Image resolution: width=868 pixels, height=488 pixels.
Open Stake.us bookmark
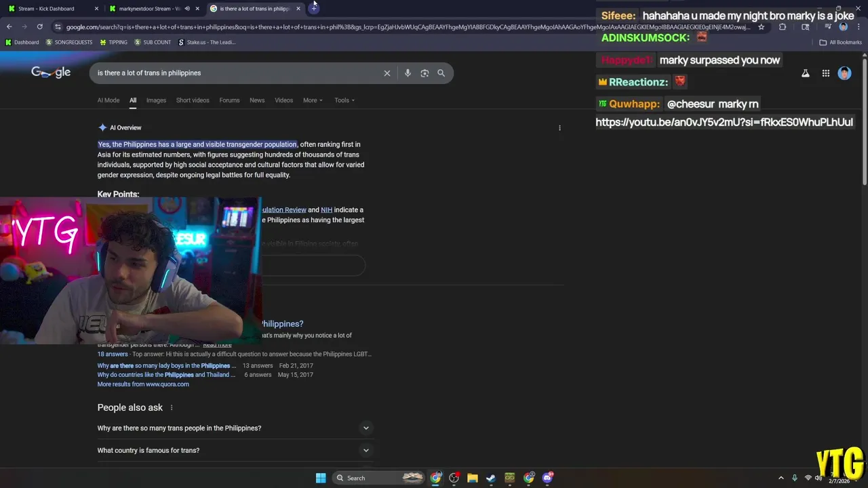(207, 42)
